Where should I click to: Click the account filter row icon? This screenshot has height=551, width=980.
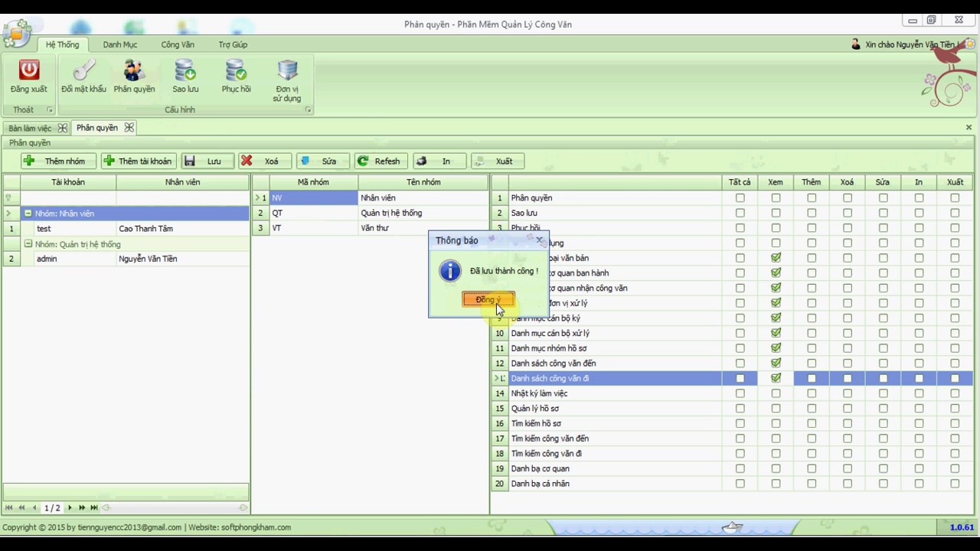[x=8, y=198]
